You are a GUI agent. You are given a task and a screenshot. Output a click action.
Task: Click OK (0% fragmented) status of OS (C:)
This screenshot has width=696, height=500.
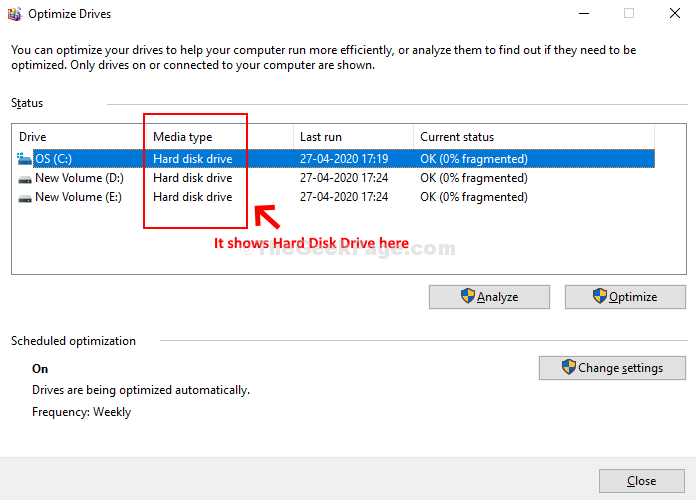(474, 159)
